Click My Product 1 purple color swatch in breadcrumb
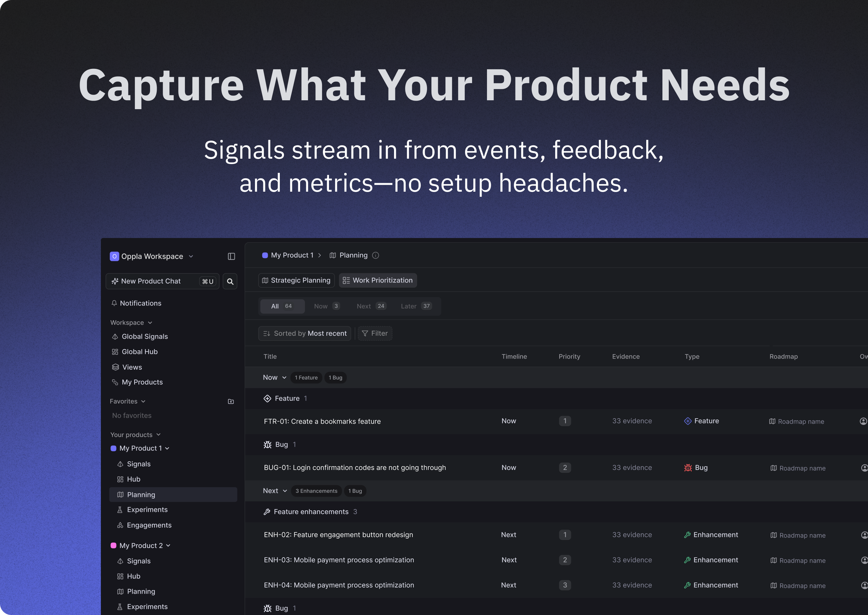 tap(265, 255)
